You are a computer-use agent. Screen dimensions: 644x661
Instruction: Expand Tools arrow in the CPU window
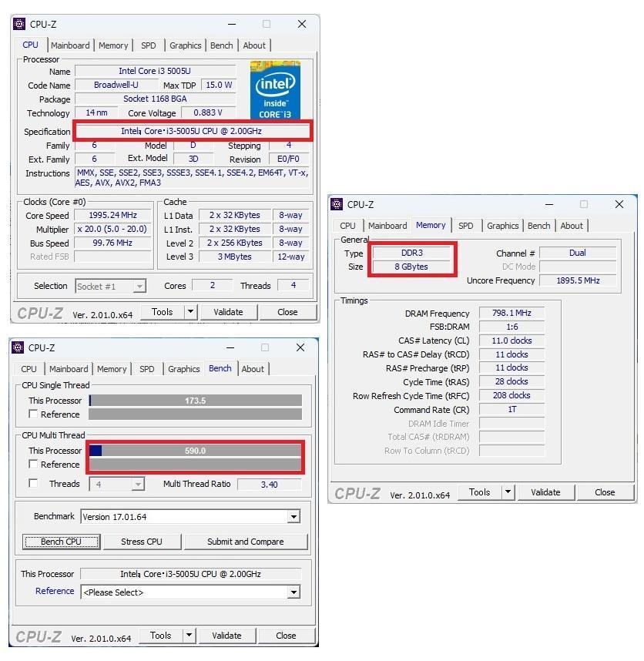click(190, 312)
